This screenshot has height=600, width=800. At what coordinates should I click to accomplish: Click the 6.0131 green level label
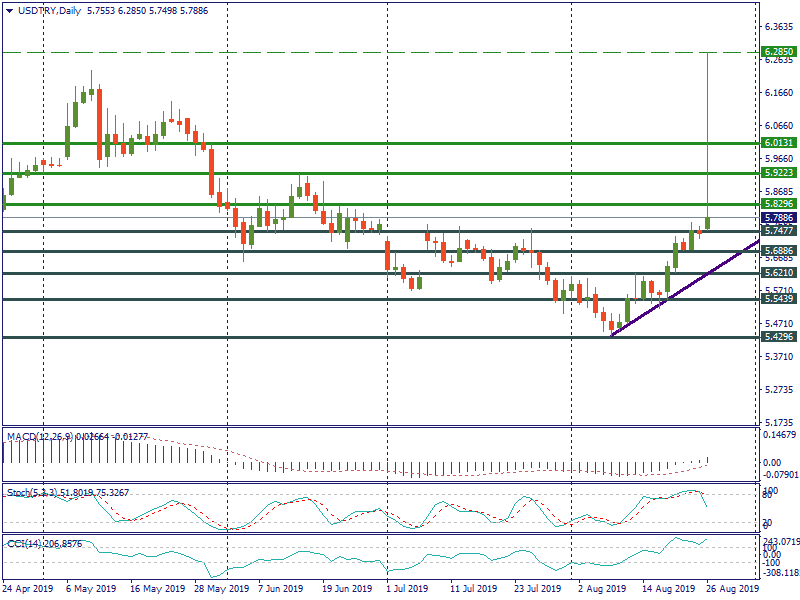click(x=777, y=143)
